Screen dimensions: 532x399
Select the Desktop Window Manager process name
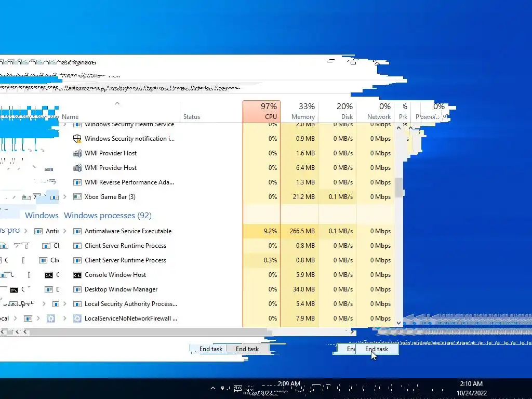pos(121,289)
